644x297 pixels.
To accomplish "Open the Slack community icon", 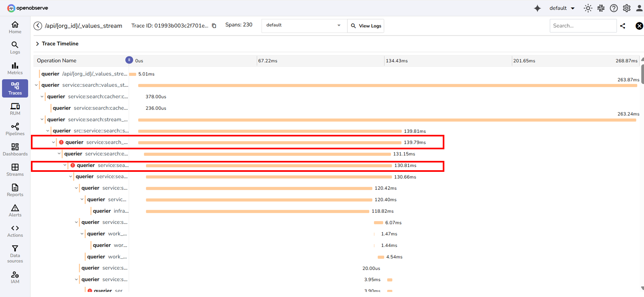I will tap(601, 8).
